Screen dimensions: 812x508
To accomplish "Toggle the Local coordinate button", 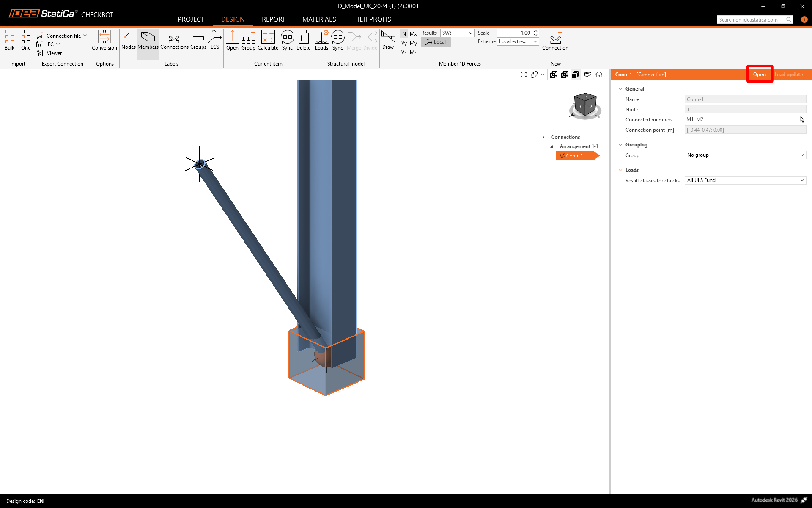I will [x=436, y=42].
